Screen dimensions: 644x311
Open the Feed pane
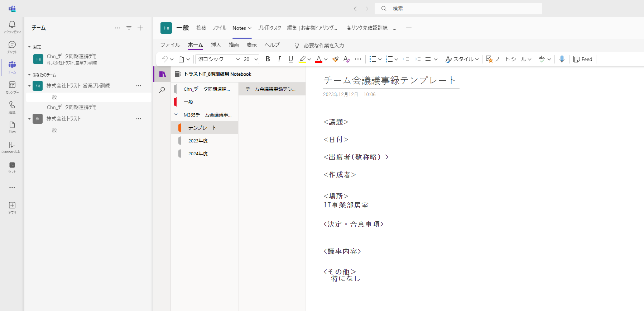[583, 59]
